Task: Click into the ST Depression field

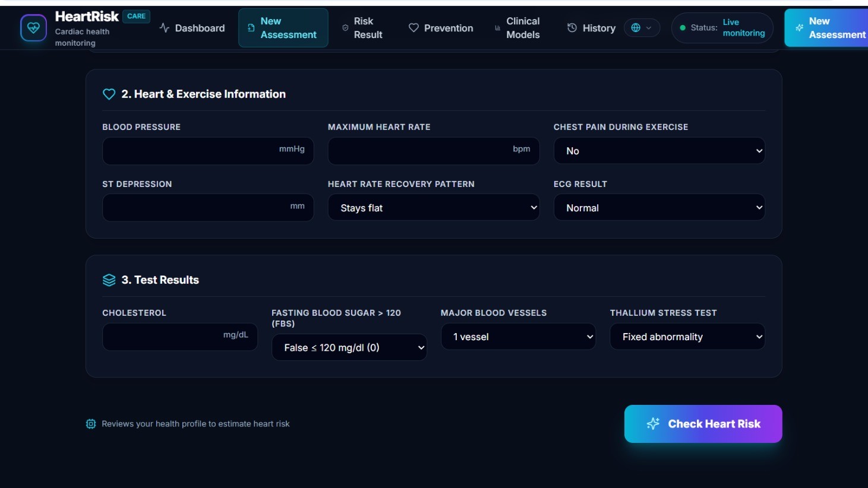Action: tap(208, 208)
